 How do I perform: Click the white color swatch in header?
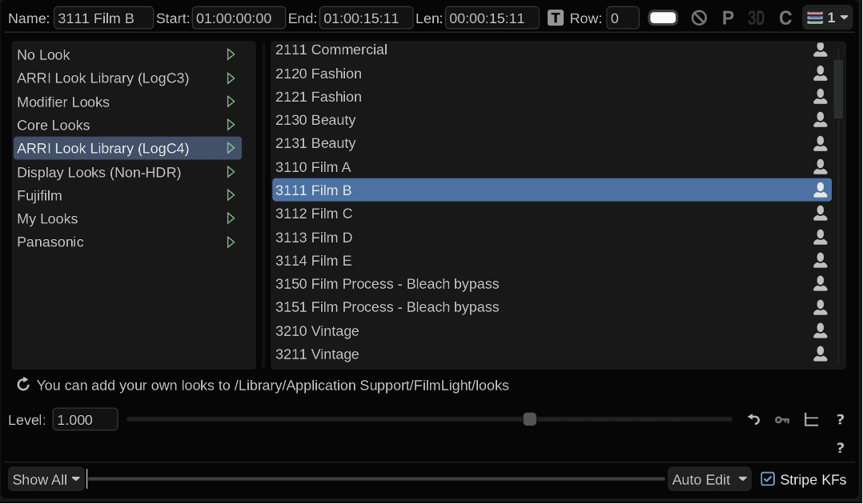pyautogui.click(x=663, y=18)
